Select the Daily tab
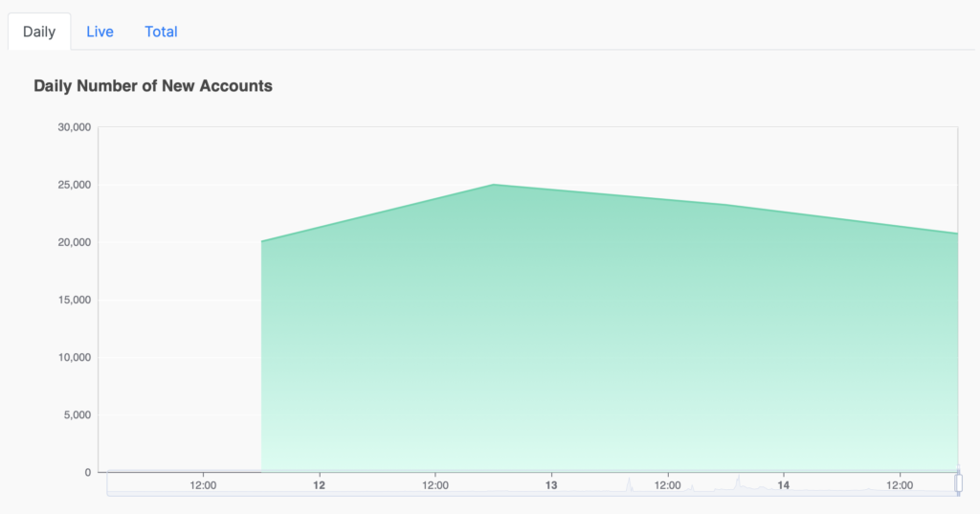Screen dimensions: 980x514 pos(39,32)
